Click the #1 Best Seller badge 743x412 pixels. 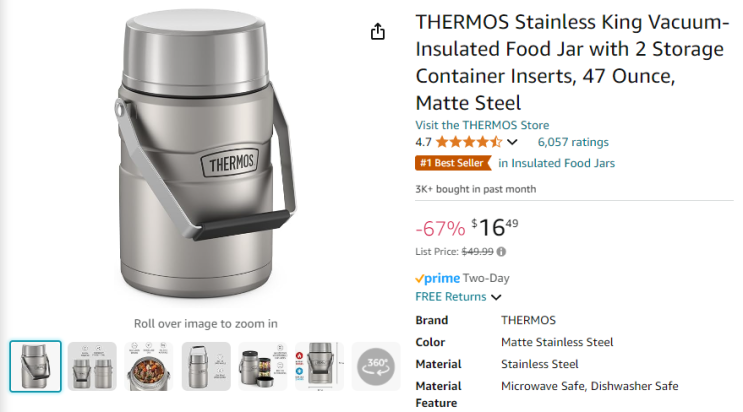453,163
